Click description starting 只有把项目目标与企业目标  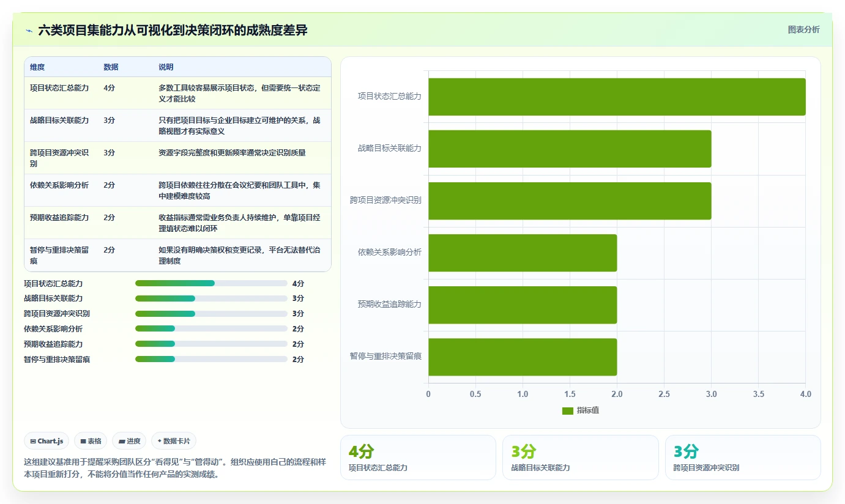coord(239,126)
